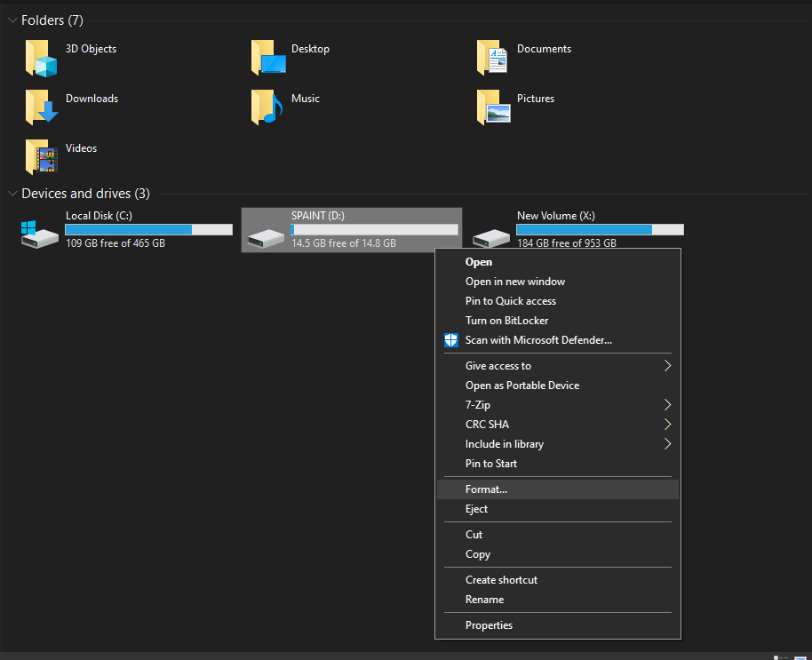Screen dimensions: 812x660
Task: Click the New Volume (X:) name label
Action: click(555, 216)
